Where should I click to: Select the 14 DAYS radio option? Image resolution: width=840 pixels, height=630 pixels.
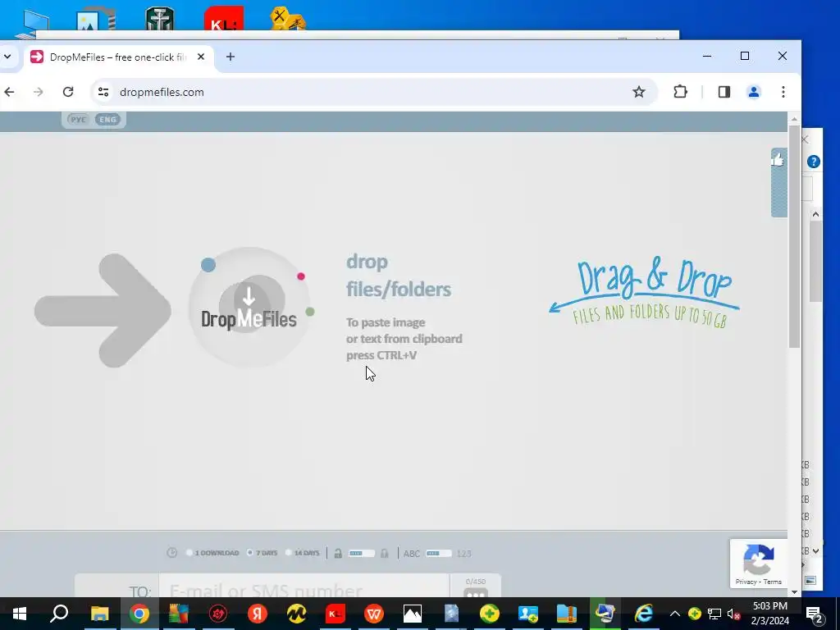tap(289, 553)
